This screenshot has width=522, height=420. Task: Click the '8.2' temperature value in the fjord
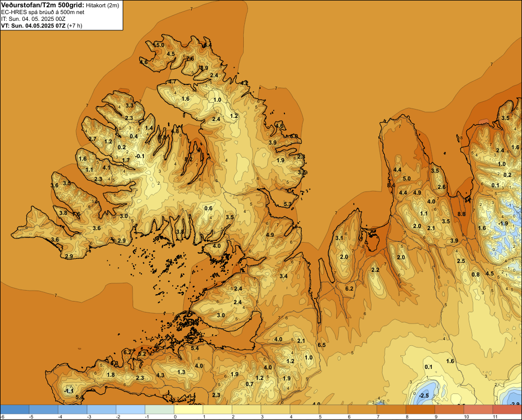tap(188, 159)
